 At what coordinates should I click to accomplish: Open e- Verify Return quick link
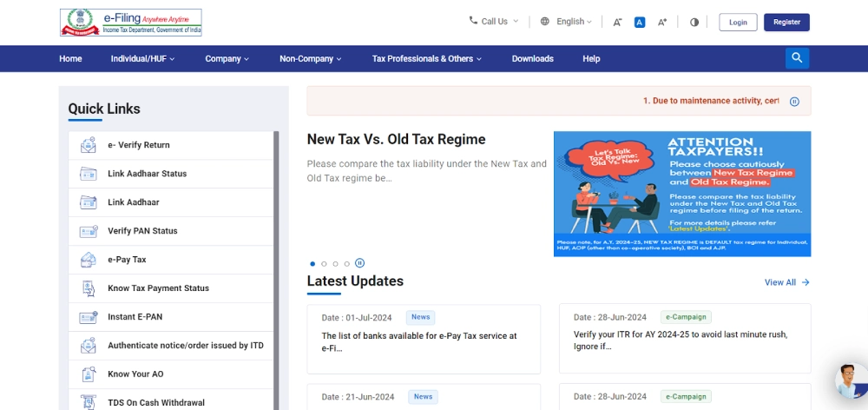tap(171, 145)
